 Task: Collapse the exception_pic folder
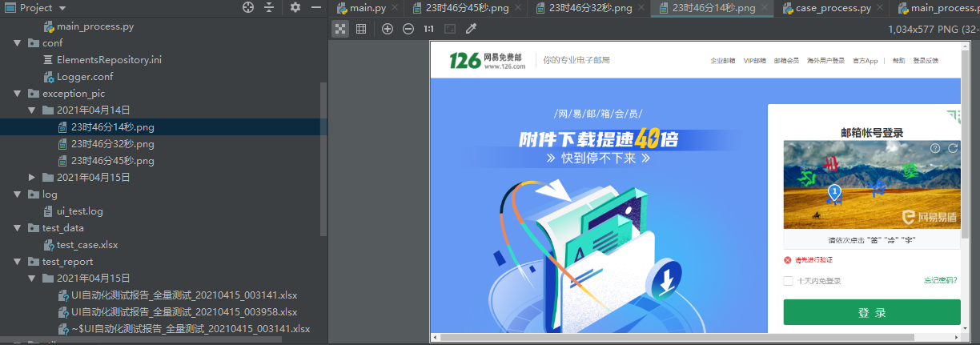click(x=18, y=94)
